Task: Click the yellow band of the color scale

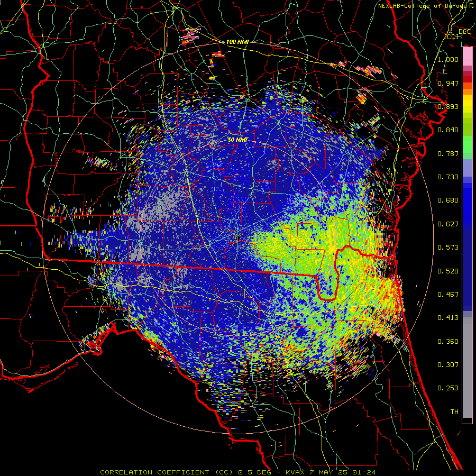Action: [x=467, y=104]
